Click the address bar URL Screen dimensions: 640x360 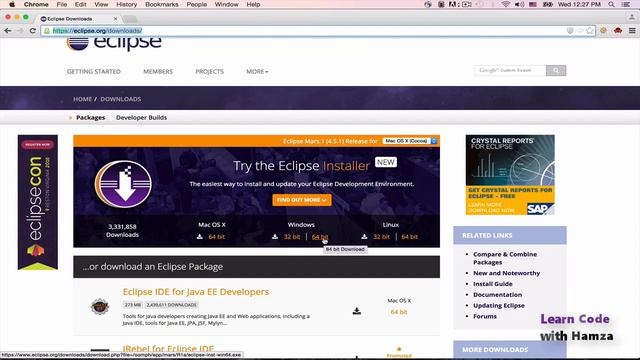pos(97,31)
